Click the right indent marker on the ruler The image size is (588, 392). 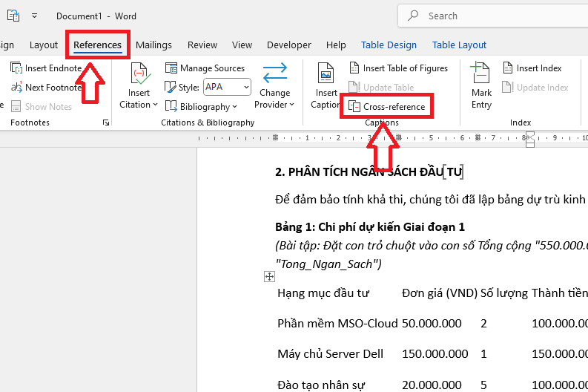click(x=529, y=140)
